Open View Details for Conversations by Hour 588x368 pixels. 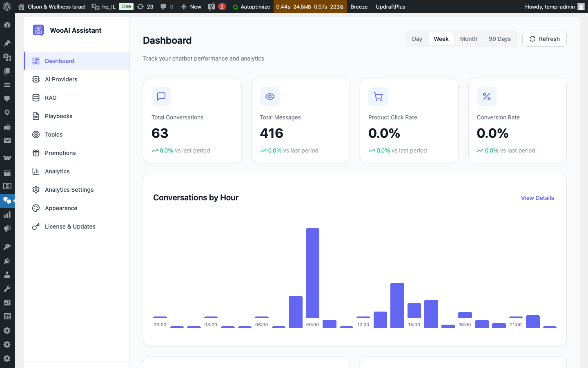pyautogui.click(x=537, y=198)
